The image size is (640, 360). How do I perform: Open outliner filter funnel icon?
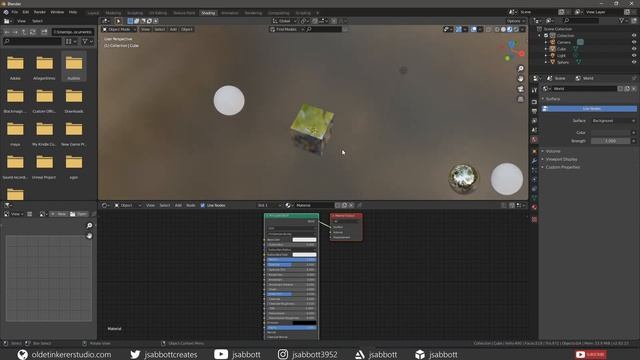coord(622,20)
